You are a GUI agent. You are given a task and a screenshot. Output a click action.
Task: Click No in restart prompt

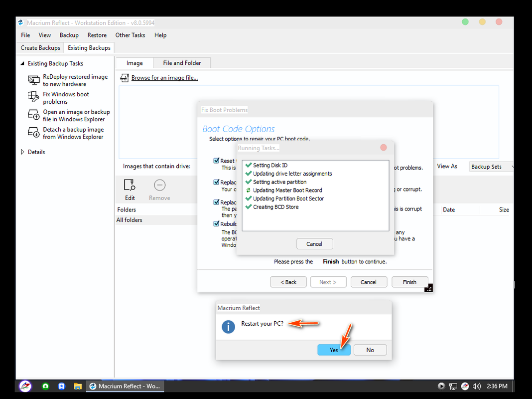coord(370,350)
